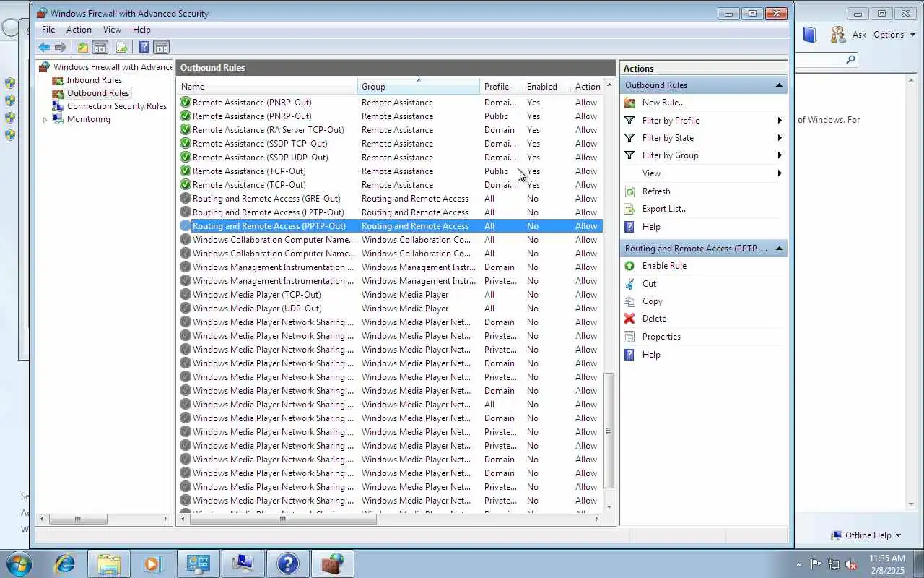This screenshot has width=924, height=578.
Task: Open the View menu
Action: pyautogui.click(x=112, y=30)
